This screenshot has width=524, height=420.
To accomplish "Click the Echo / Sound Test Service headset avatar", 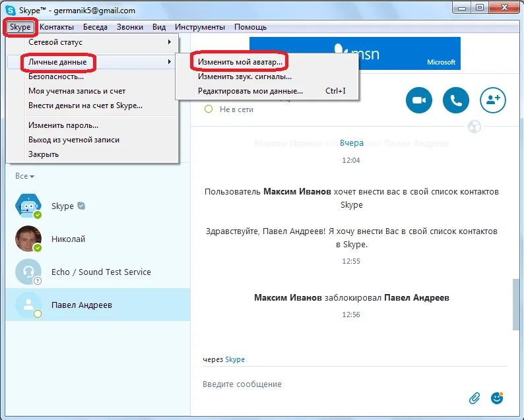I will [28, 272].
